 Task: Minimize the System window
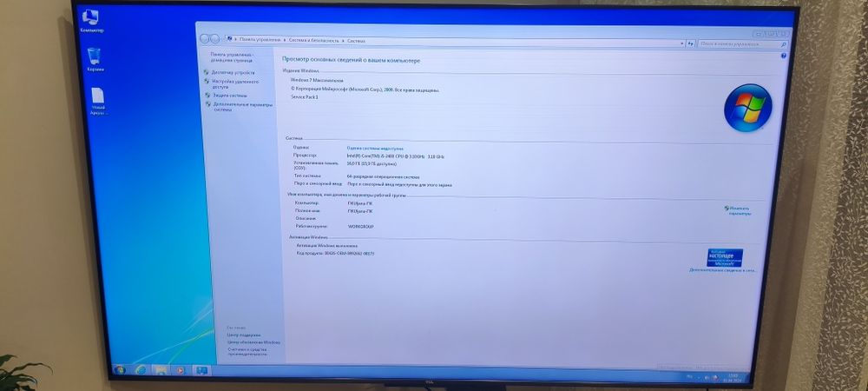[758, 34]
